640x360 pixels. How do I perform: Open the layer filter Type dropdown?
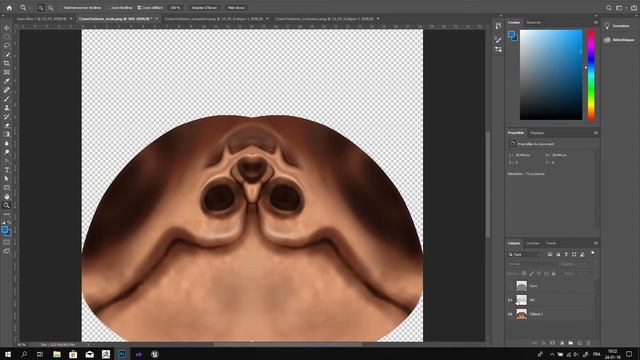tap(524, 254)
